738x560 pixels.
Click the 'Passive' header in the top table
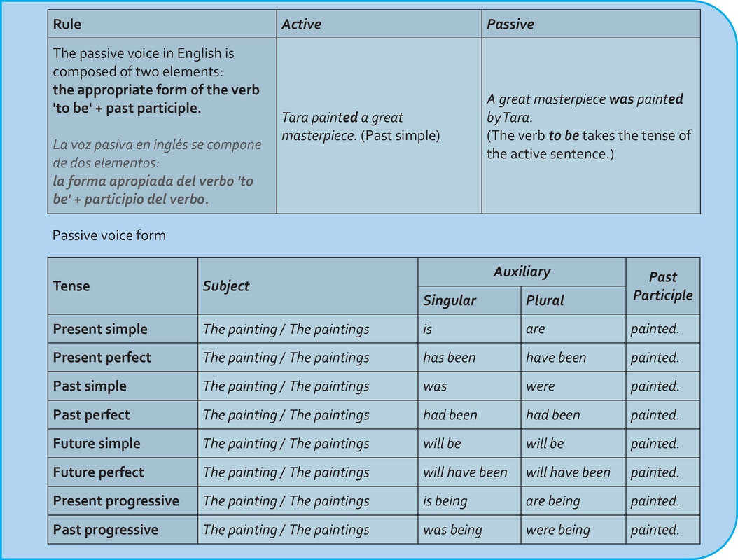coord(510,24)
